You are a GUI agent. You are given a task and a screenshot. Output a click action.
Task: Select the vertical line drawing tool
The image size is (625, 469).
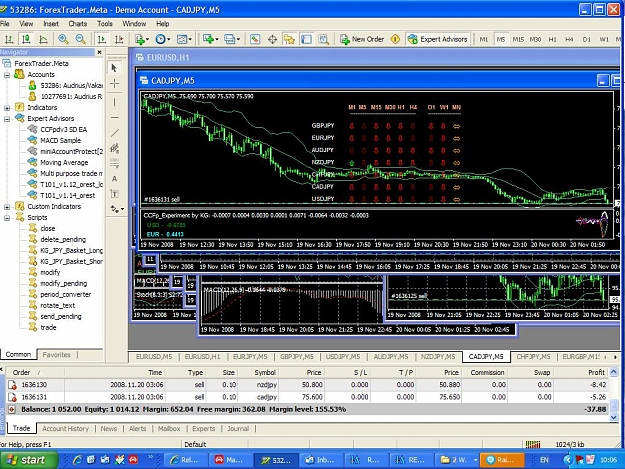114,102
